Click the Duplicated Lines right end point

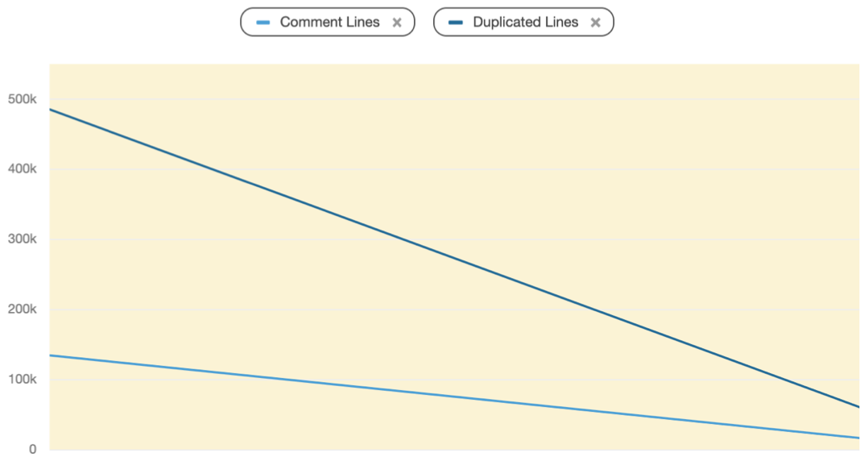(x=858, y=407)
